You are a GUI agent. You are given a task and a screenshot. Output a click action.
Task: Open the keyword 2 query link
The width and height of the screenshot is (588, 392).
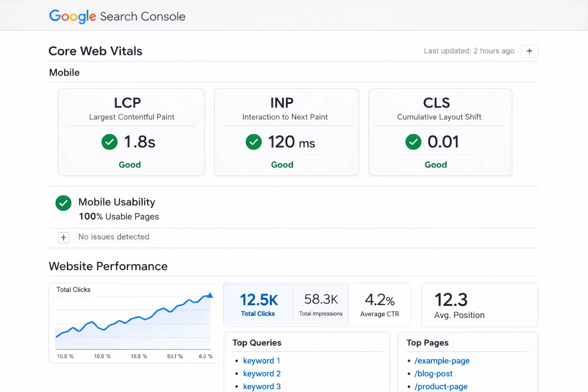262,374
